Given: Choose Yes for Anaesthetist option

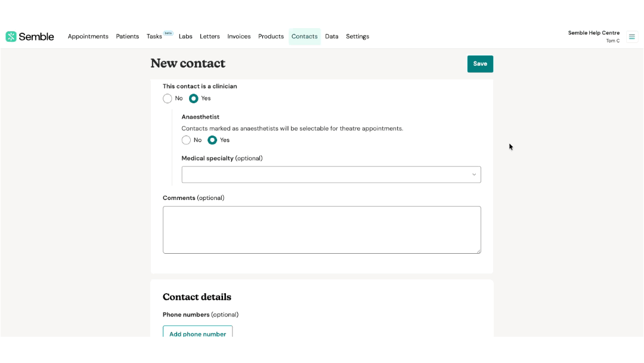Looking at the screenshot, I should [x=212, y=140].
